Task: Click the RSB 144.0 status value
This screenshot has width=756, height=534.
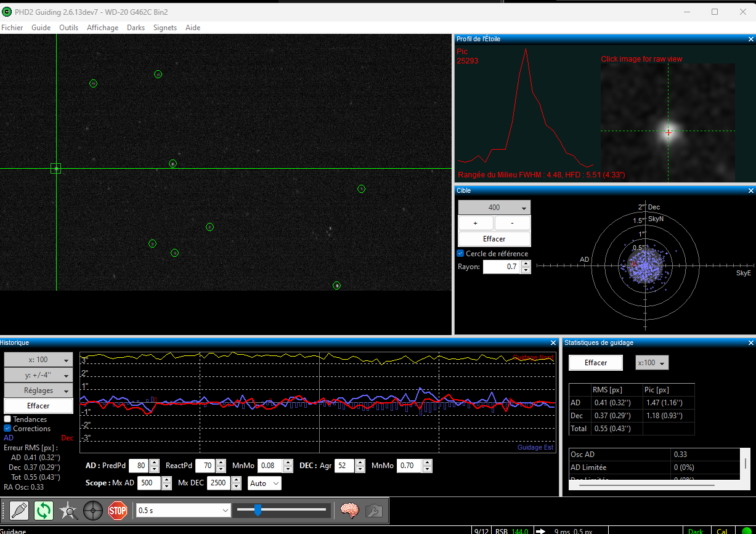Action: 512,531
